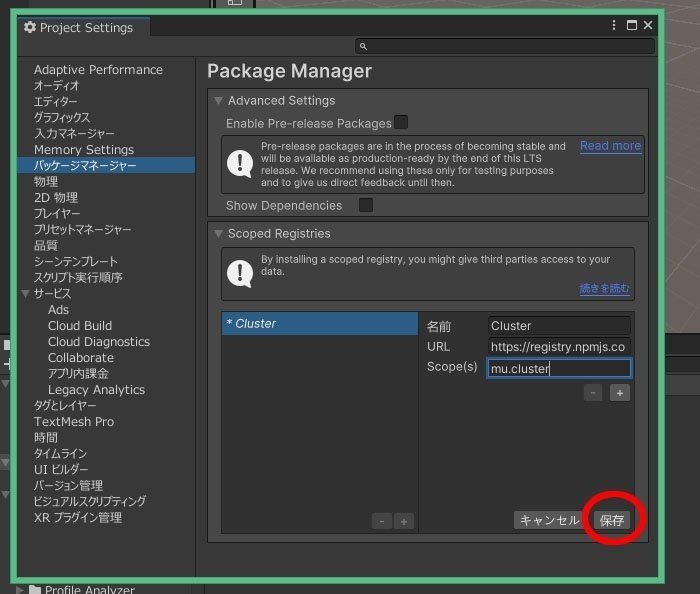Open TextMesh Pro settings
The width and height of the screenshot is (700, 594).
(x=74, y=422)
